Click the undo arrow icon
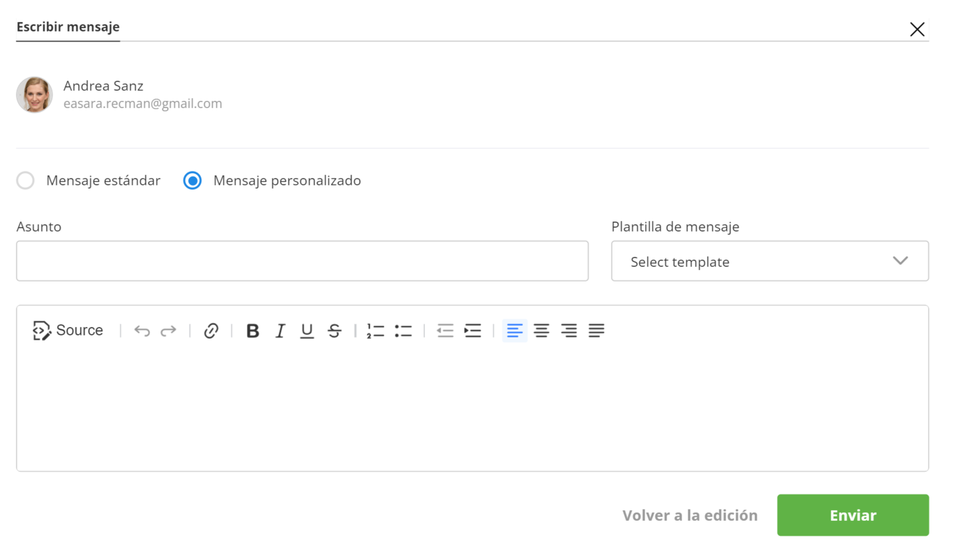 pyautogui.click(x=142, y=331)
